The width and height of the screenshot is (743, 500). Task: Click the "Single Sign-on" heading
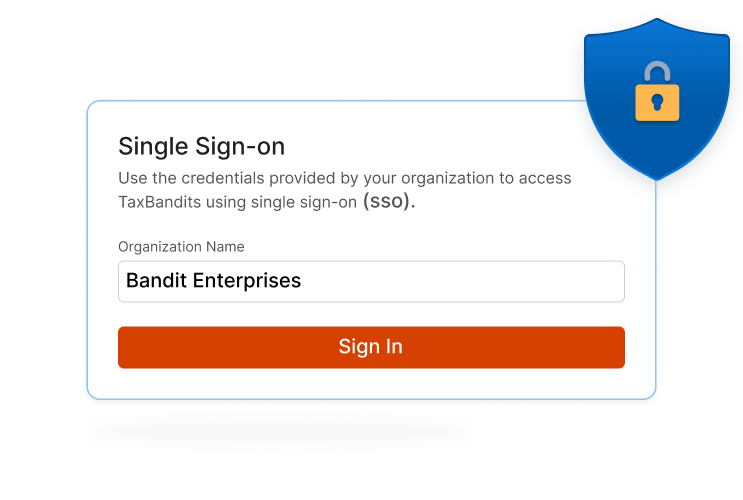(201, 146)
